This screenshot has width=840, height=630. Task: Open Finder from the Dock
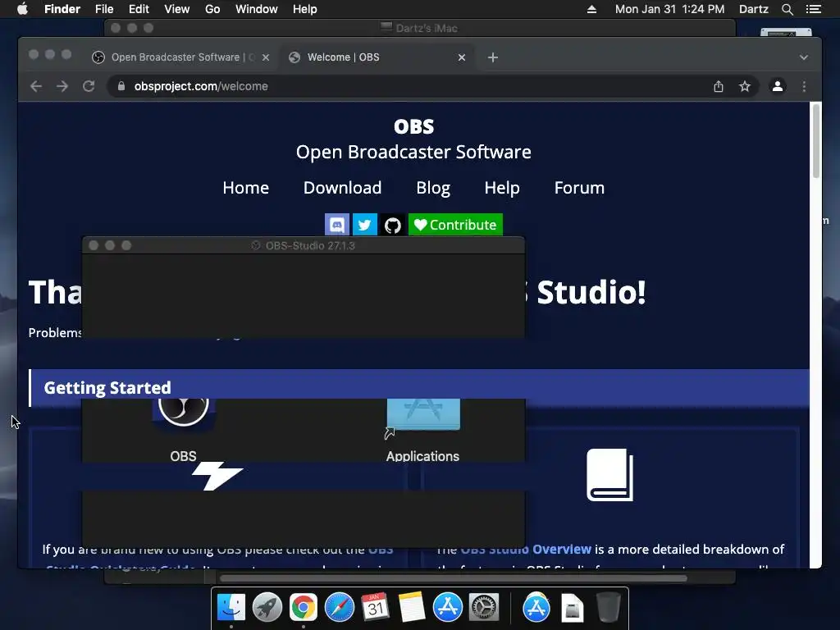pos(231,607)
